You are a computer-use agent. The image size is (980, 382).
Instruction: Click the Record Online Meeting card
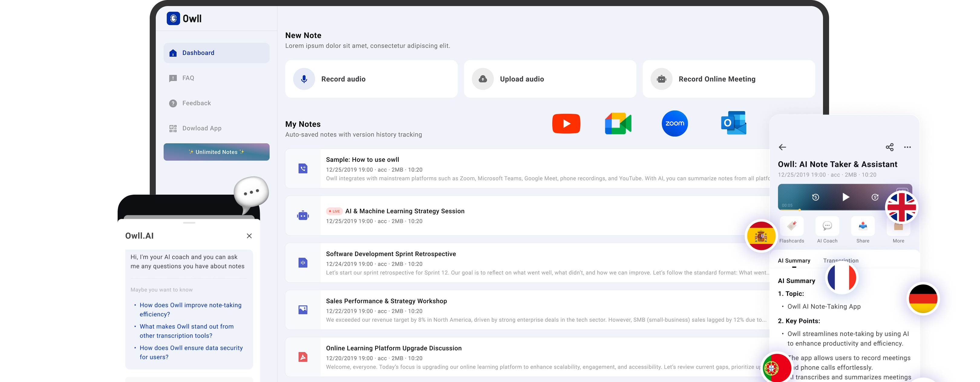tap(729, 79)
